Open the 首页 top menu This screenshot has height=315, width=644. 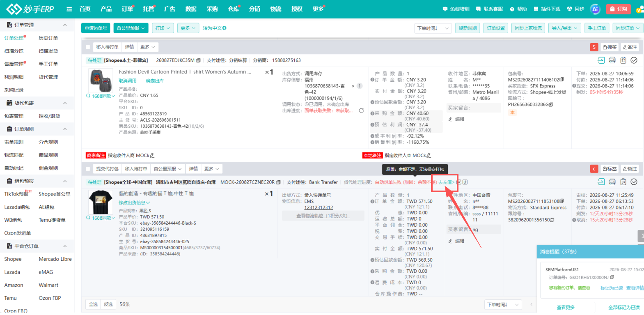click(x=85, y=9)
